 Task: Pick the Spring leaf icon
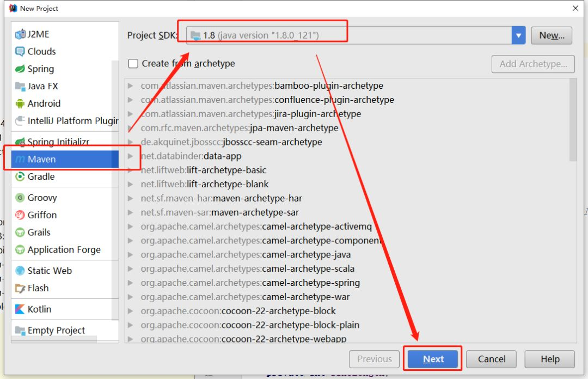tap(20, 69)
